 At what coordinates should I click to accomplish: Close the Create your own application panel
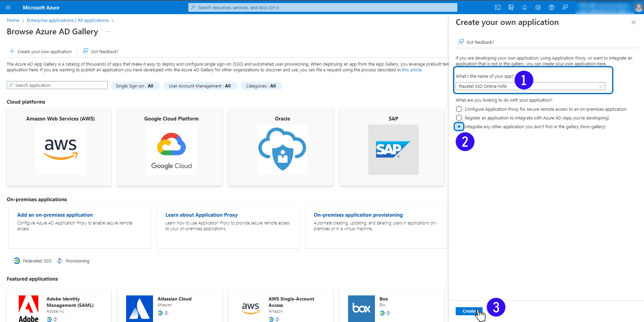634,22
